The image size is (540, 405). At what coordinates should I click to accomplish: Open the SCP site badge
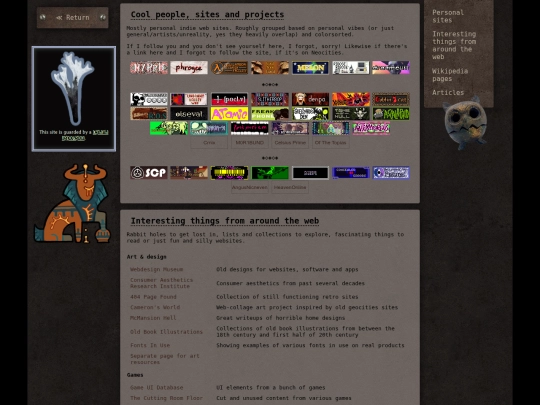(x=149, y=173)
